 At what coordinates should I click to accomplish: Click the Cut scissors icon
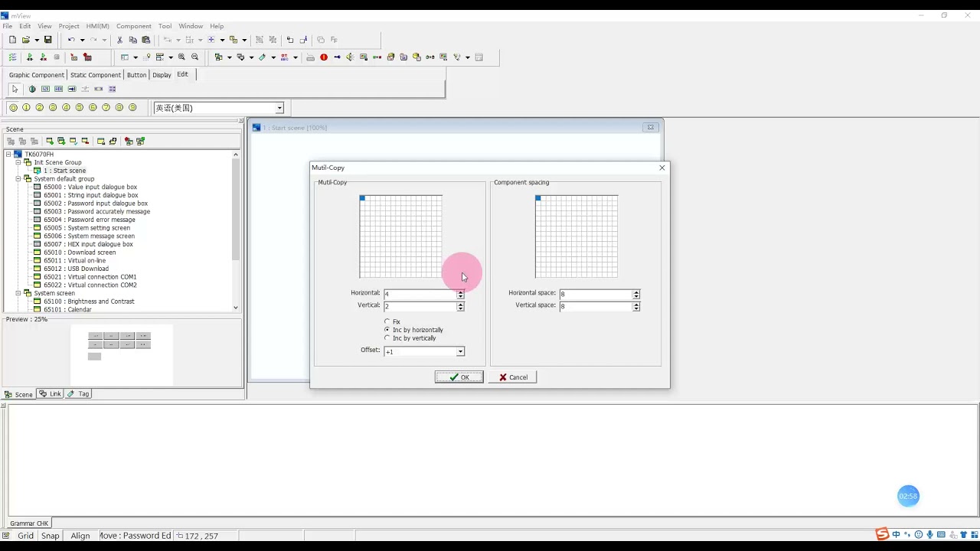(119, 40)
